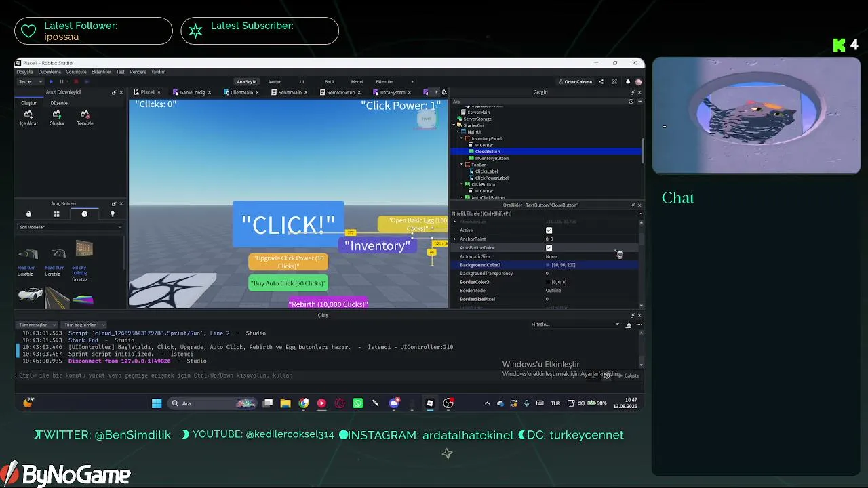Toggle the AutoButtonColor property checkbox
868x488 pixels.
tap(549, 247)
